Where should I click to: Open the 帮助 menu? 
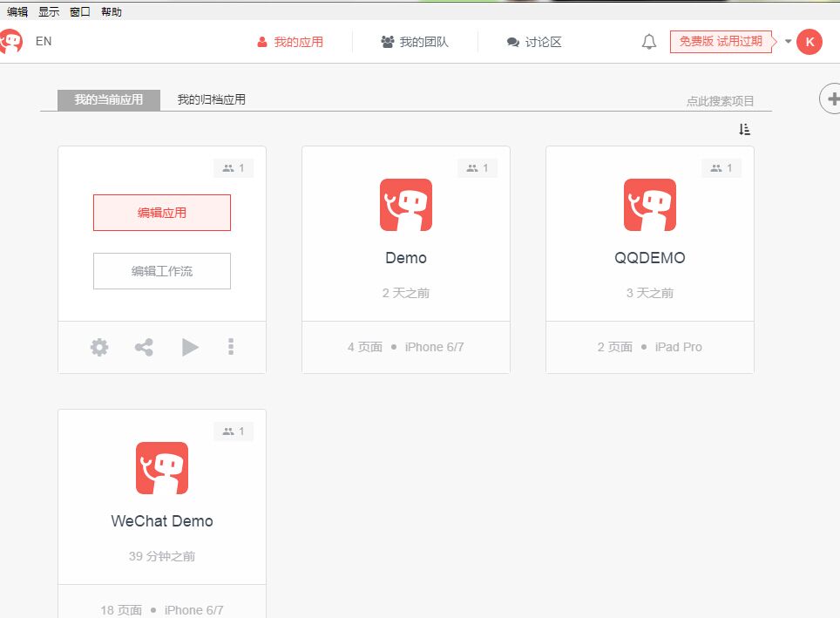click(x=112, y=12)
